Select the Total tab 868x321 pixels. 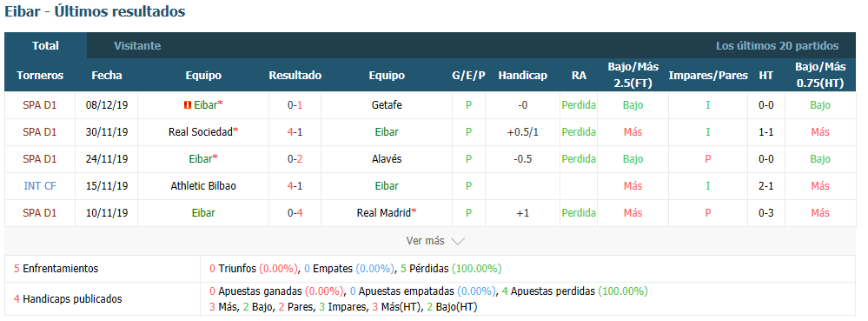click(x=45, y=46)
